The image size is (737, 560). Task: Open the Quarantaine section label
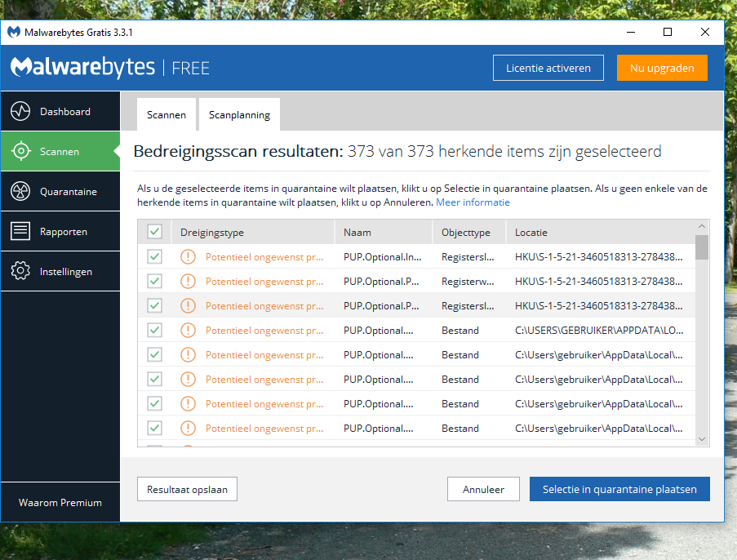click(69, 192)
